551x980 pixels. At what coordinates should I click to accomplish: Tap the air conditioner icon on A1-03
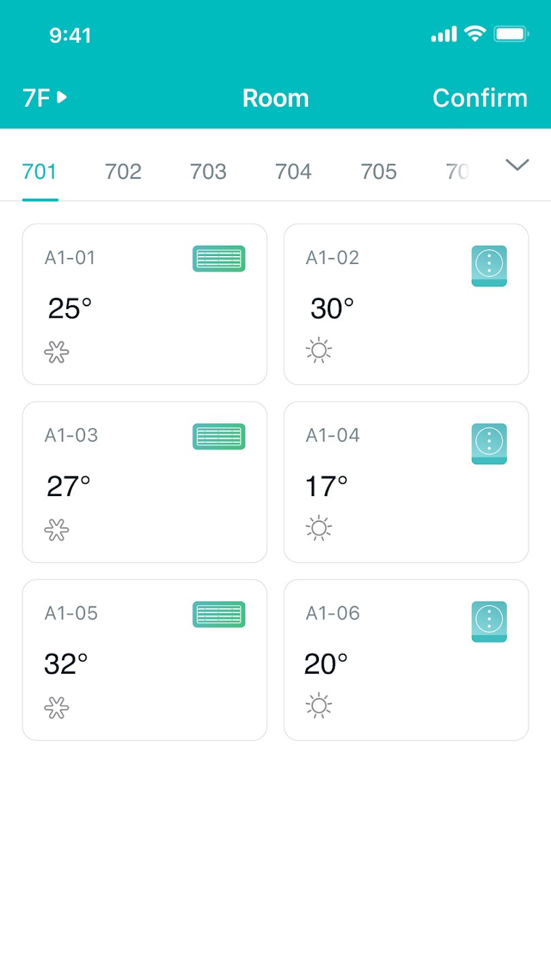(218, 436)
